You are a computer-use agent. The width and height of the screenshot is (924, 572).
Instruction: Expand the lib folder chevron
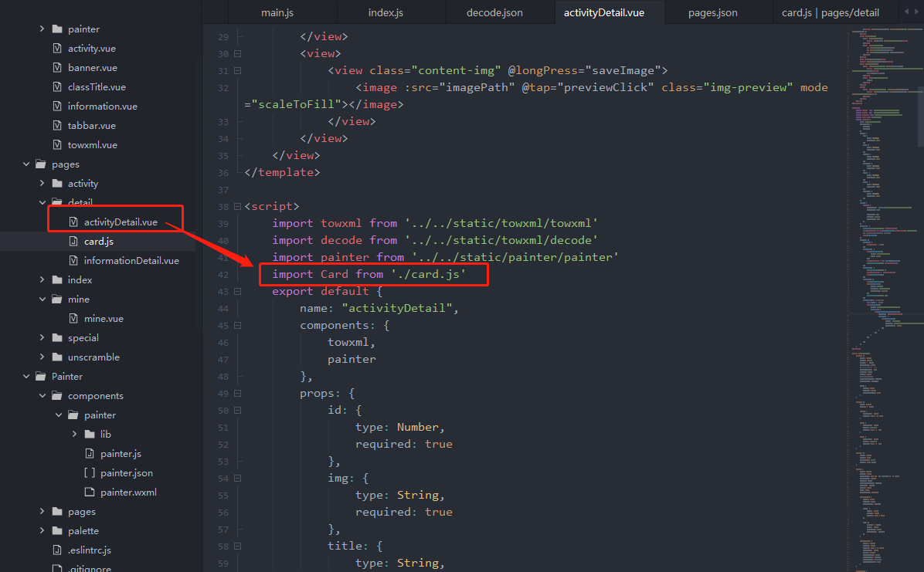[74, 434]
